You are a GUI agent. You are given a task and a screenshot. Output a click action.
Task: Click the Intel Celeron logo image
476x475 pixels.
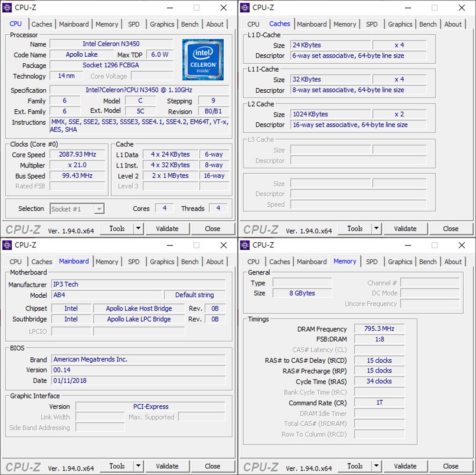(203, 59)
